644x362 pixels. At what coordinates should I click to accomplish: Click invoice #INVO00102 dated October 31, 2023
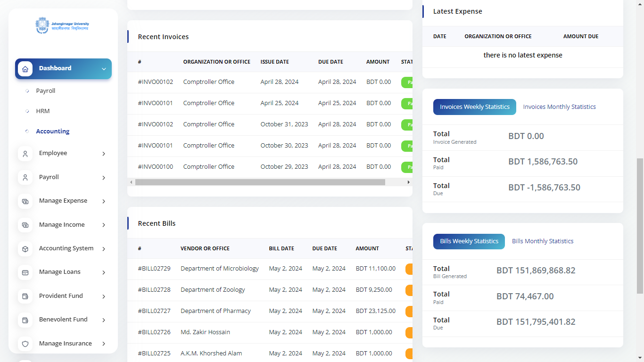click(156, 124)
